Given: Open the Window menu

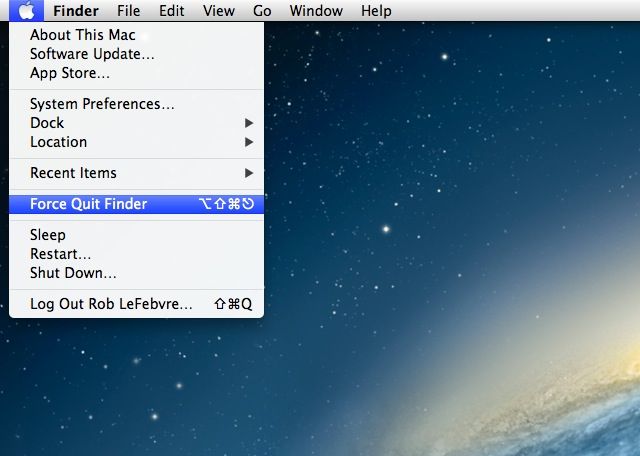Looking at the screenshot, I should tap(314, 11).
